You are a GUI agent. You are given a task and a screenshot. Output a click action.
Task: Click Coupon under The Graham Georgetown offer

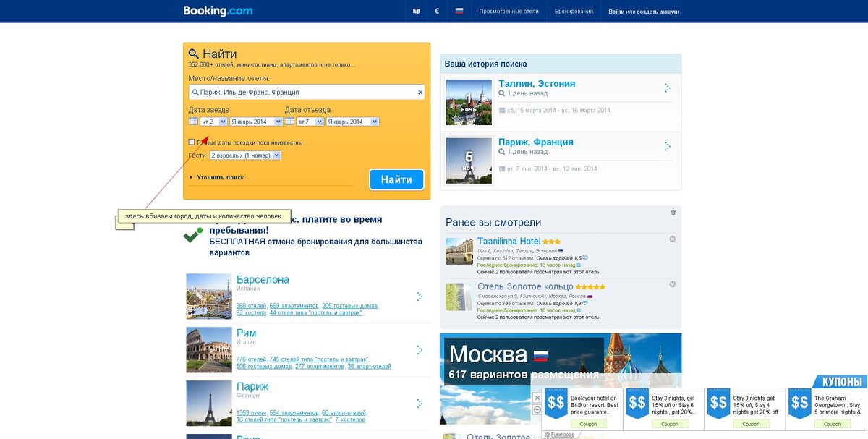coord(832,424)
